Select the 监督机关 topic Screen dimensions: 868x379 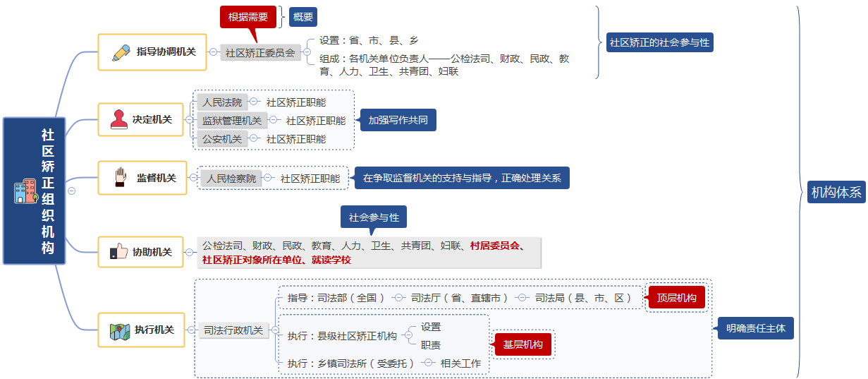[x=143, y=178]
